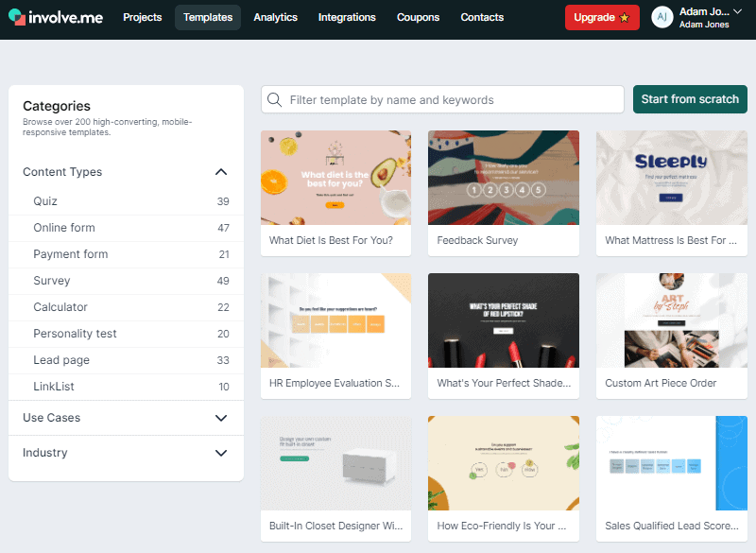Click the count 49 beside Survey
This screenshot has width=756, height=553.
coord(223,281)
